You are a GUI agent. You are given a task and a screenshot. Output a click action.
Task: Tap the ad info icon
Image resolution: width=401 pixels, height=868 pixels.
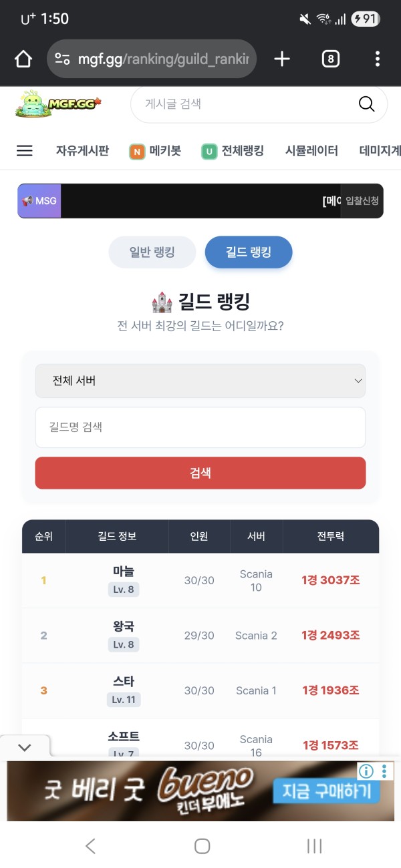pos(366,772)
